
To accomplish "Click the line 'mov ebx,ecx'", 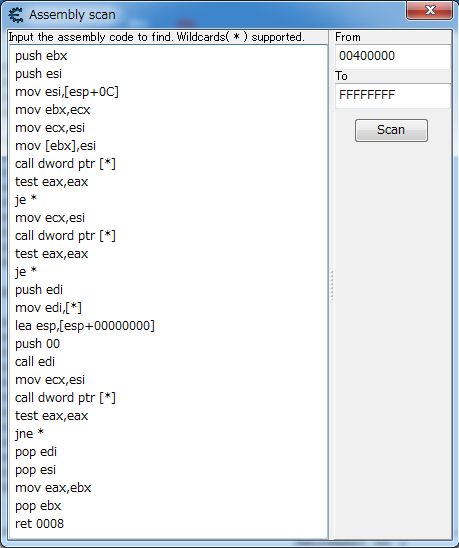I will [52, 110].
